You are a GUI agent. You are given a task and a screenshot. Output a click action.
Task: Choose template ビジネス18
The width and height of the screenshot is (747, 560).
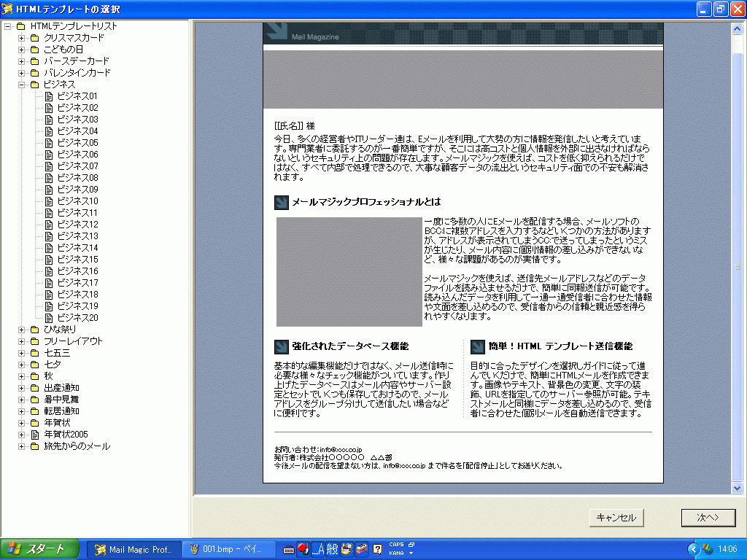pyautogui.click(x=77, y=295)
